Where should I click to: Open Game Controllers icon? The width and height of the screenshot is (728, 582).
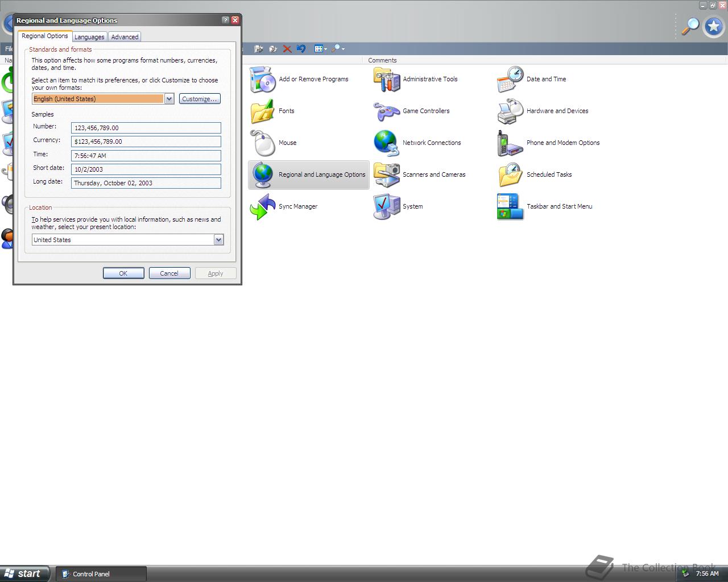click(387, 111)
